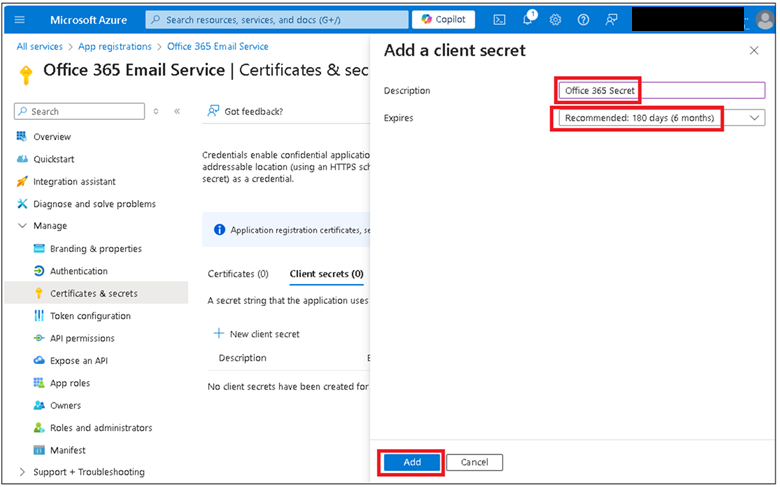Screen dimensions: 780x487
Task: Open portal settings gear
Action: [555, 20]
